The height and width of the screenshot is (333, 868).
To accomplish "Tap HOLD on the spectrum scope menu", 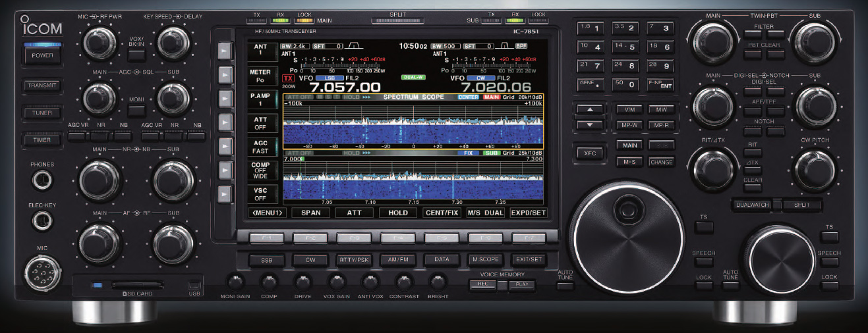I will click(397, 213).
